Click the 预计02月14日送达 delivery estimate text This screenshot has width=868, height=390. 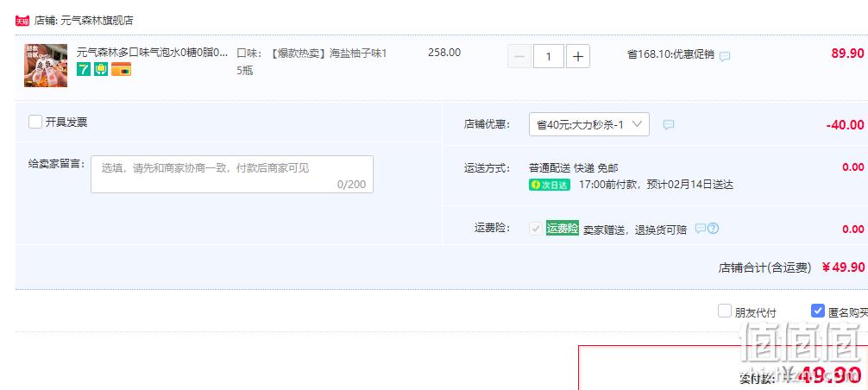coord(690,185)
